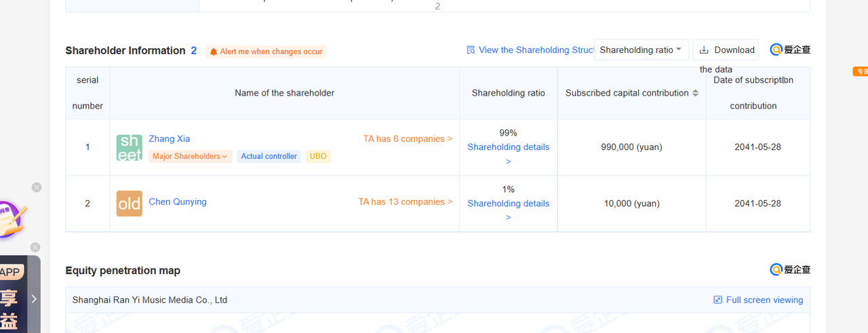Expand the APP side panel arrow
The image size is (868, 333).
[x=34, y=298]
